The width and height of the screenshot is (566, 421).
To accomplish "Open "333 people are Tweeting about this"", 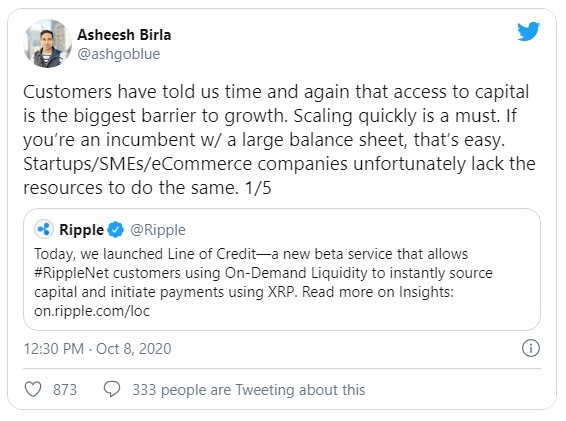I will click(x=249, y=390).
